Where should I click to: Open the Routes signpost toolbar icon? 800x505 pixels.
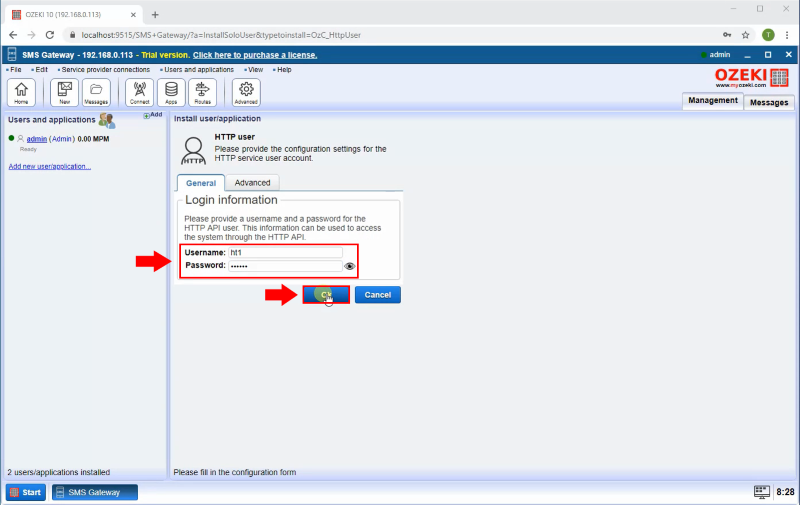[x=203, y=92]
